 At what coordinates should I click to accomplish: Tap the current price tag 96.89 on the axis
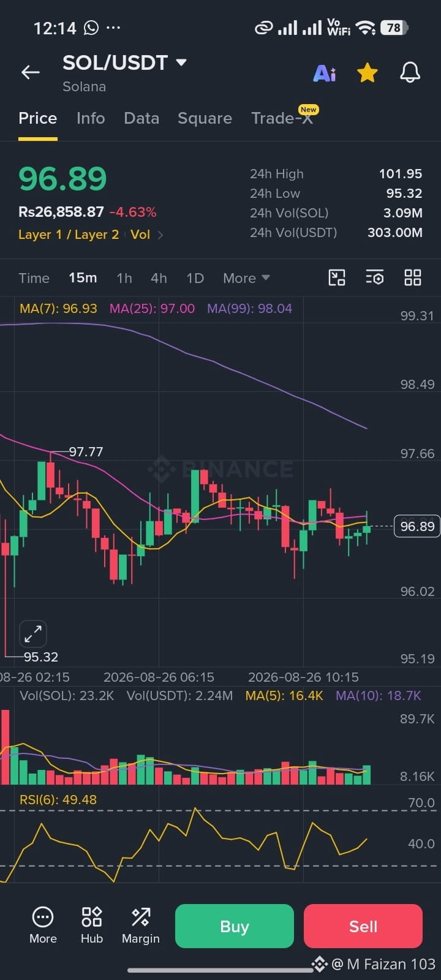click(417, 526)
